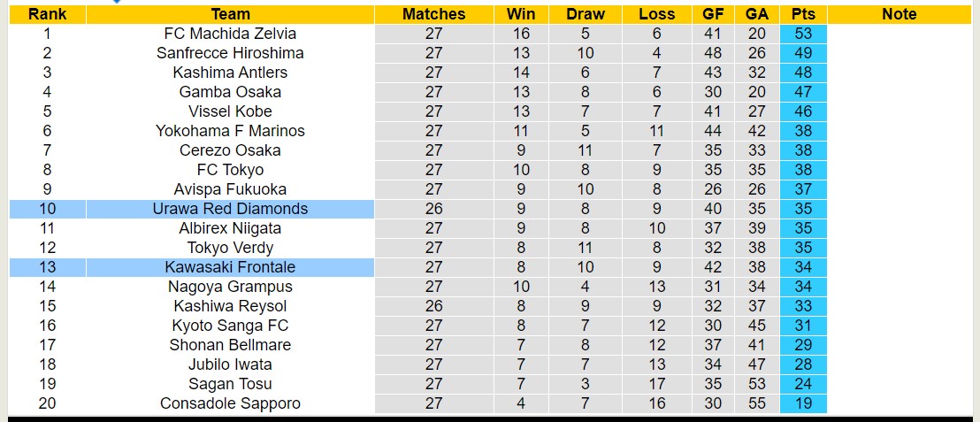Viewport: 980px width, 422px height.
Task: Click the GA column header
Action: [757, 14]
